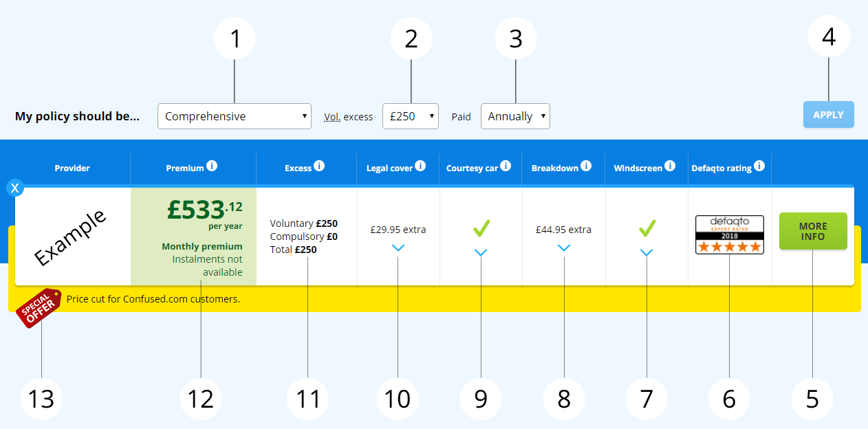Open the Legal cover info icon

click(x=420, y=166)
